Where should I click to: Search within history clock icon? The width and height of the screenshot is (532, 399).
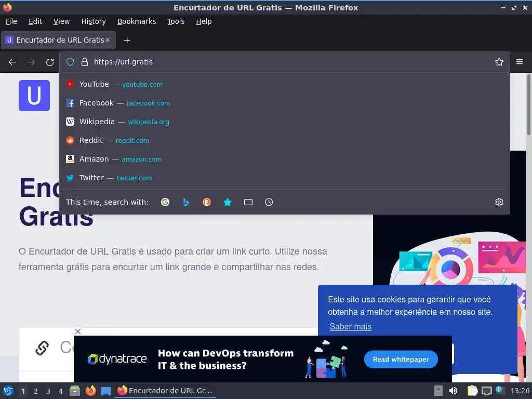269,202
